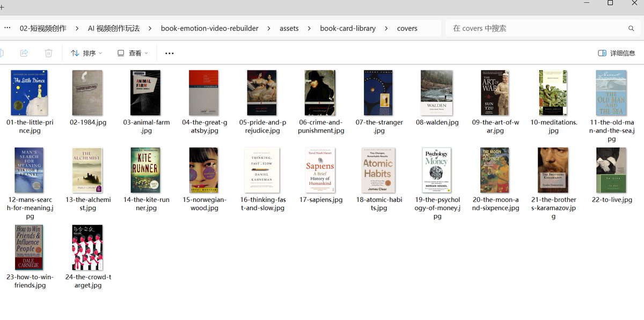Expand the chevron after book-emotion-video-rebuilder

[269, 28]
